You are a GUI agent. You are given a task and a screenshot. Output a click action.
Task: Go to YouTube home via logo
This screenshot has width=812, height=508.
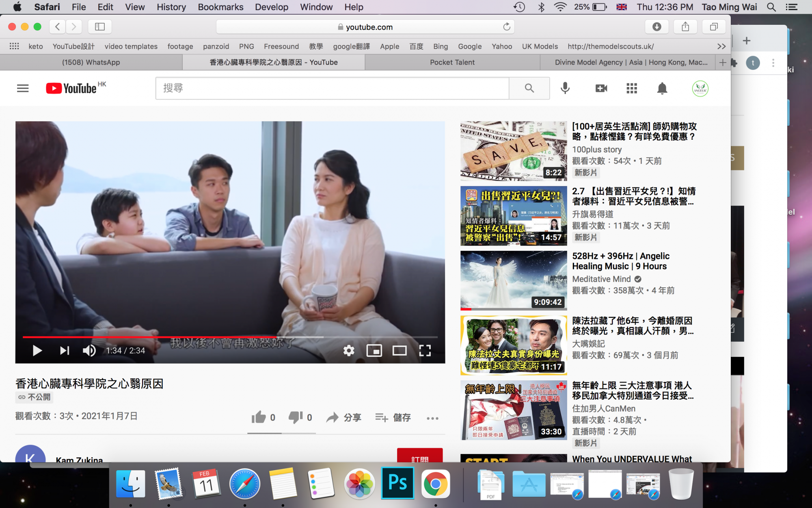click(x=71, y=88)
